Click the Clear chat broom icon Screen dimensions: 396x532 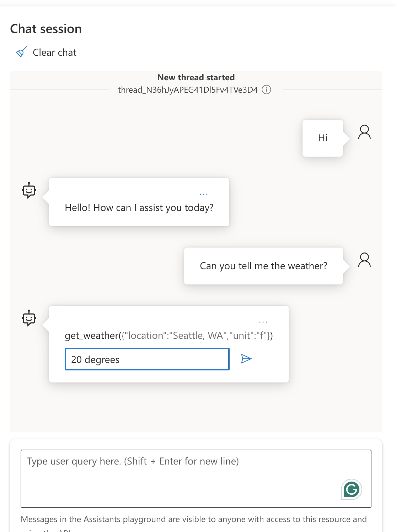point(21,52)
